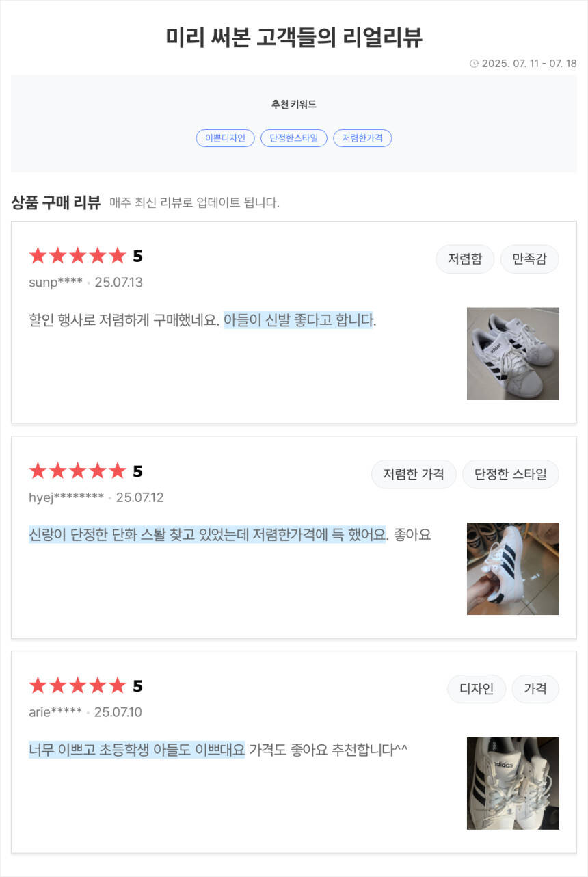Click highlighted text about 단정한 단화 스탈
Viewport: 588px width, 877px height.
(207, 535)
